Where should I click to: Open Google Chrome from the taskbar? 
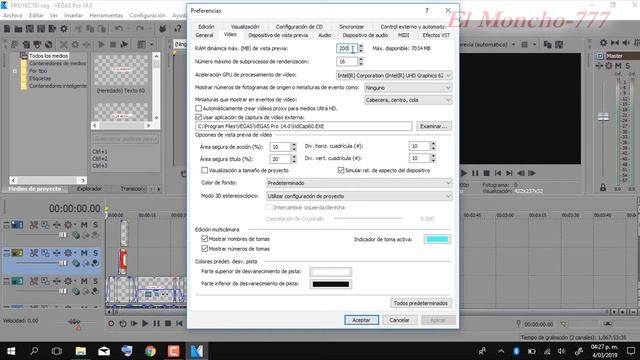click(x=150, y=351)
